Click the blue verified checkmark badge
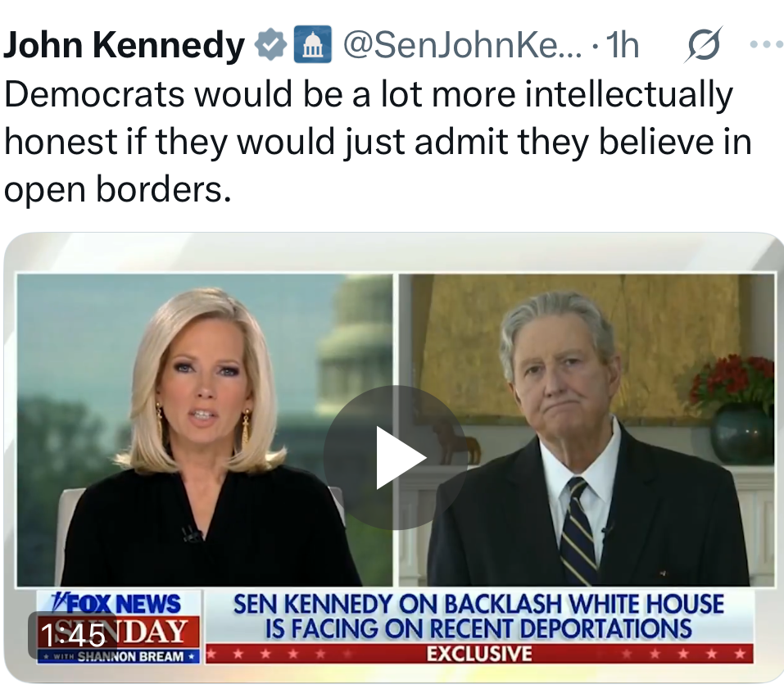The height and width of the screenshot is (698, 784). pos(270,44)
